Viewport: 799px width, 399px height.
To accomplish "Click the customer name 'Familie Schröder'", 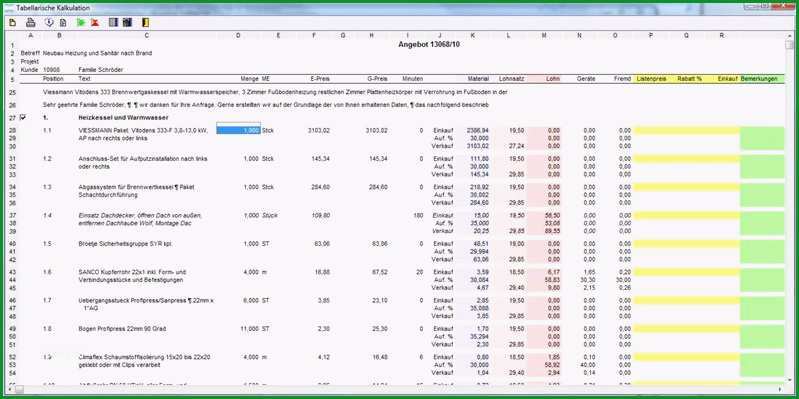I will [x=101, y=70].
